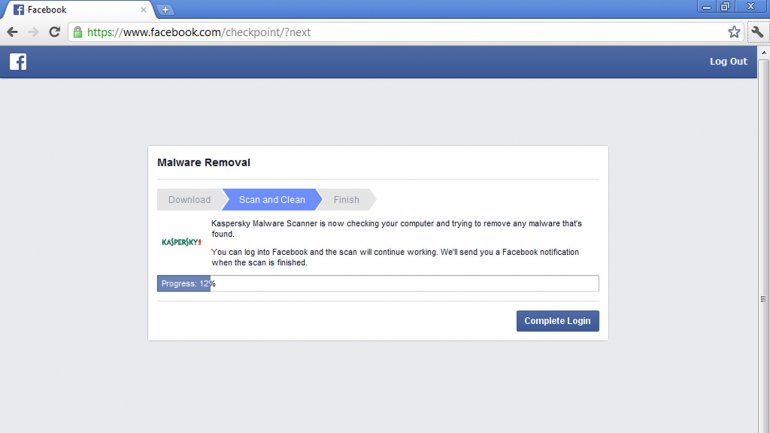Select the Facebook tab in the tab strip
Viewport: 770px width, 433px height.
pos(70,10)
